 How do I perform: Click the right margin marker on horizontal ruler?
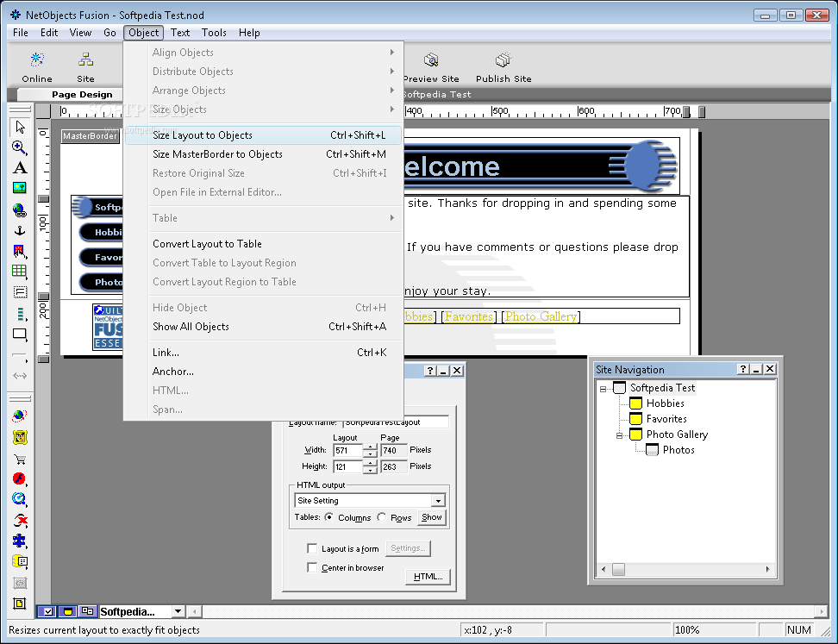point(702,112)
